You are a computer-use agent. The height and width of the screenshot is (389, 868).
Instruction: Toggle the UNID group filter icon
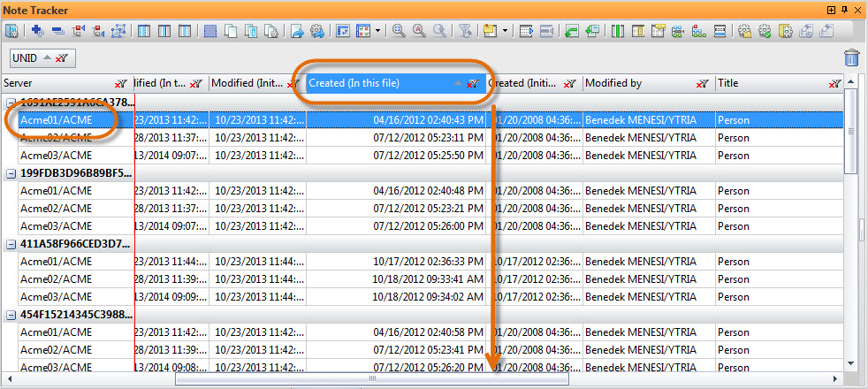click(x=60, y=58)
